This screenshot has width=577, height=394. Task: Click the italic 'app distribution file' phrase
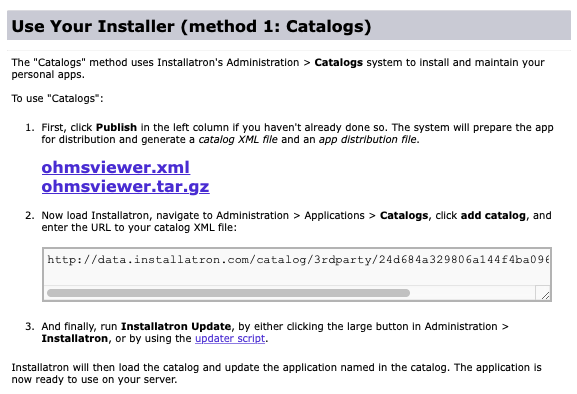368,139
